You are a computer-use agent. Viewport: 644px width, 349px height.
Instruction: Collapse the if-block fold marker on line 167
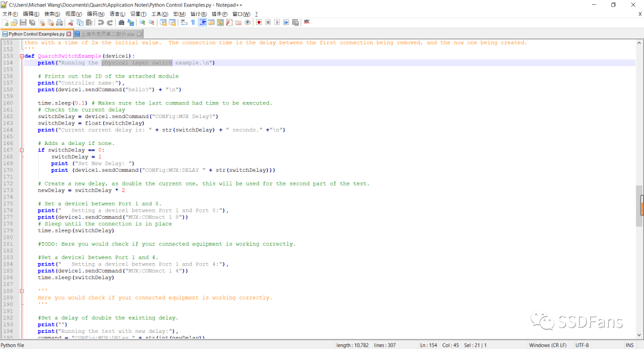click(x=22, y=150)
